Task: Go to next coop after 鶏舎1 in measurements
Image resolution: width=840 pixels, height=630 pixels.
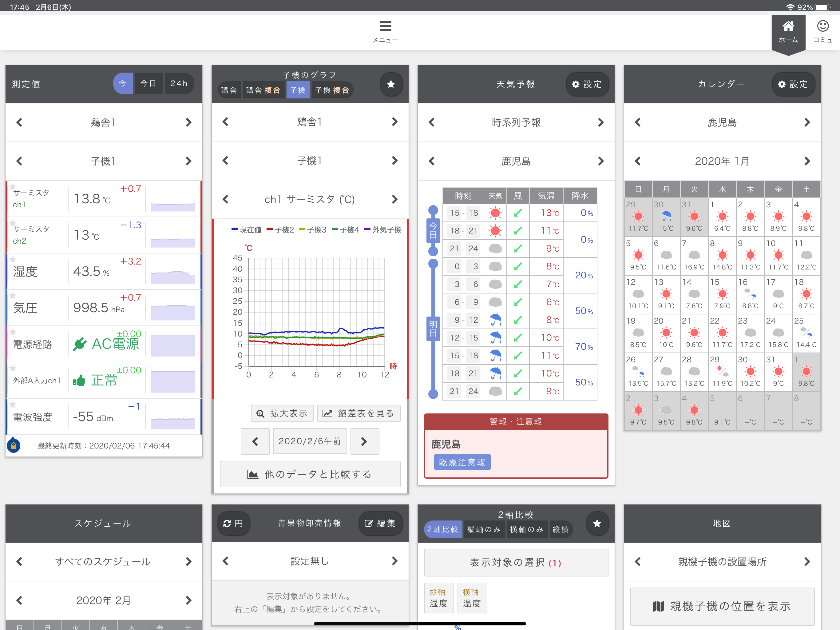Action: tap(188, 122)
